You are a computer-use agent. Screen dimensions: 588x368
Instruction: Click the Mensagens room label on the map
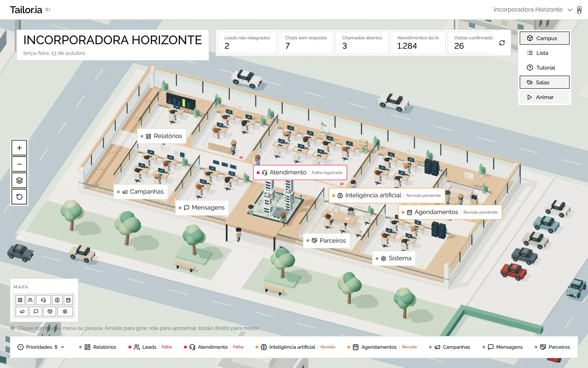[x=202, y=208]
